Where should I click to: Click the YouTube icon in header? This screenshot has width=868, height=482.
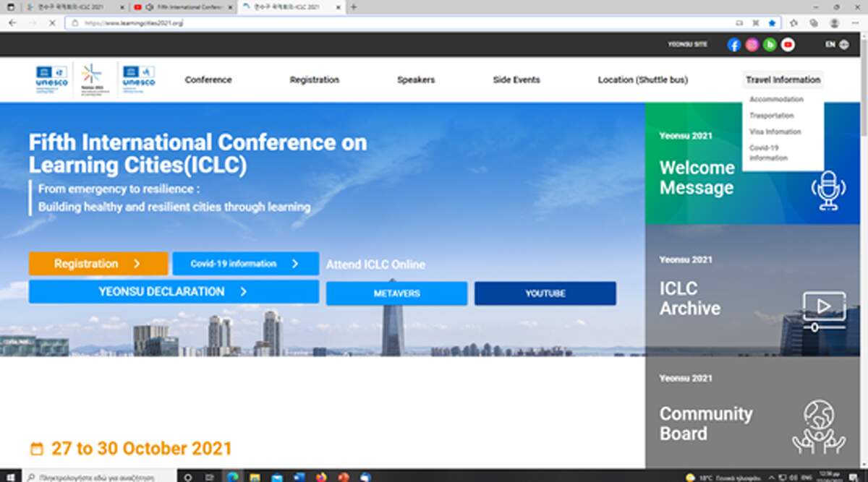coord(788,45)
